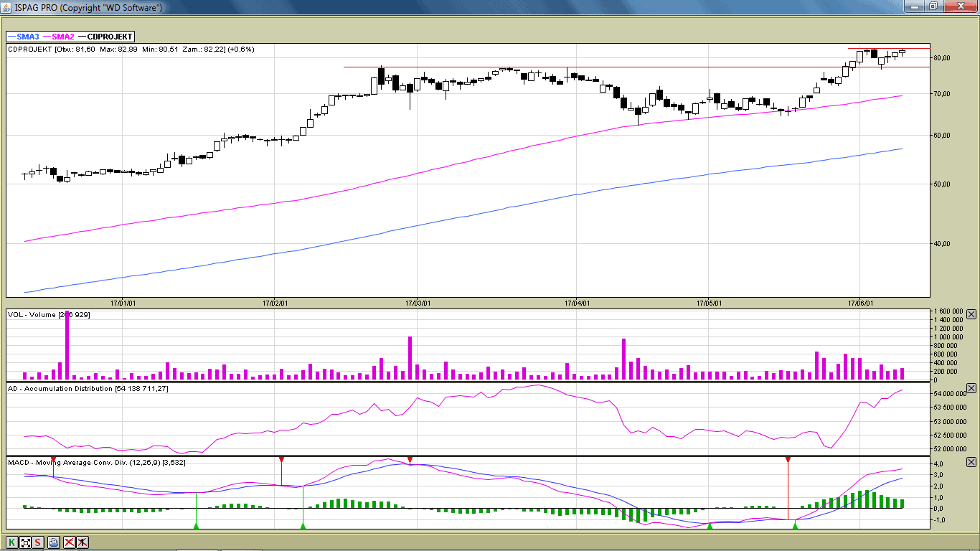Image resolution: width=980 pixels, height=551 pixels.
Task: Click the CDPROJEKT quote info line
Action: pyautogui.click(x=131, y=50)
